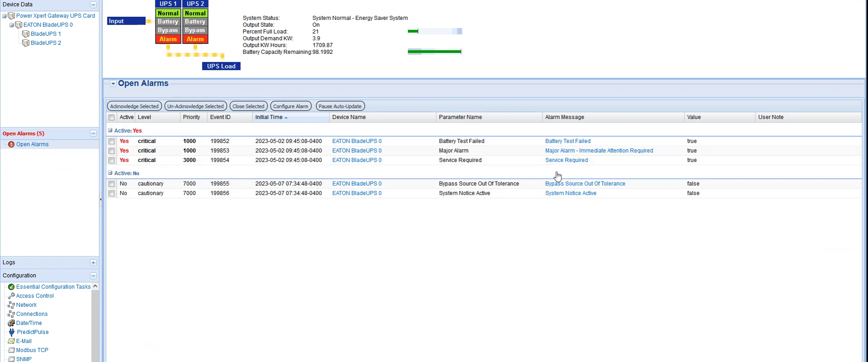The width and height of the screenshot is (868, 362).
Task: Click the Percent Full Load bar
Action: [x=435, y=31]
